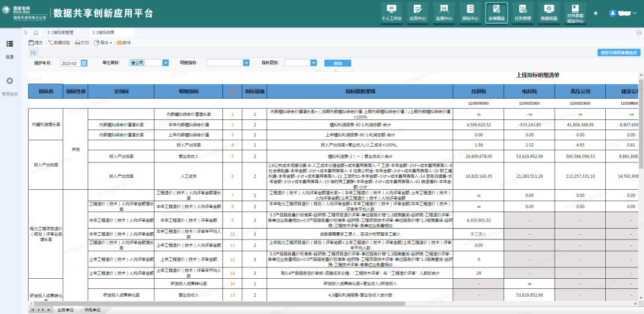Select cell 26,609,678.00 营业总收入
The width and height of the screenshot is (644, 314).
[x=479, y=156]
